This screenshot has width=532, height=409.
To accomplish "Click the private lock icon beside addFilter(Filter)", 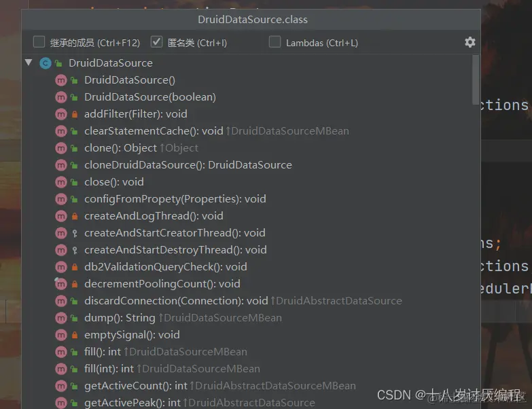I will pyautogui.click(x=75, y=114).
